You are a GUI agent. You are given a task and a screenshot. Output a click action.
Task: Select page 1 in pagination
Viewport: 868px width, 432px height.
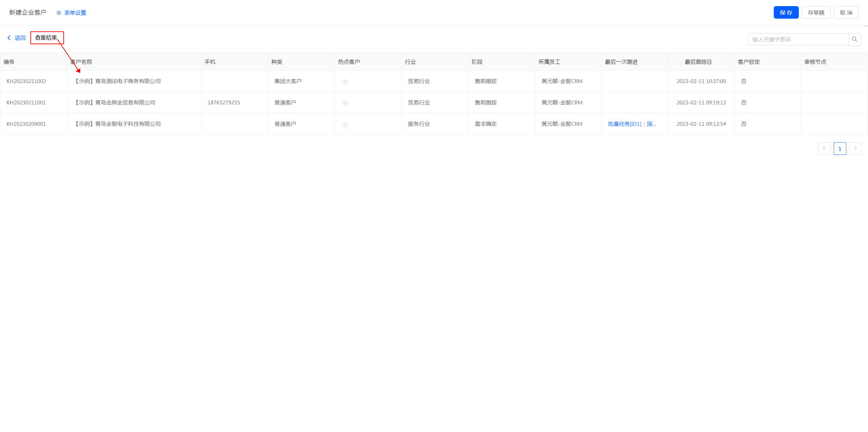840,148
